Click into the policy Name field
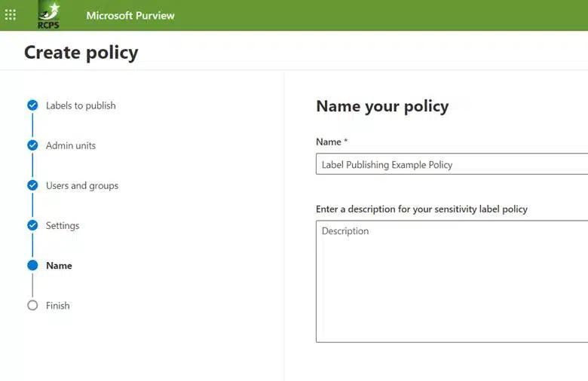588x381 pixels. [452, 163]
